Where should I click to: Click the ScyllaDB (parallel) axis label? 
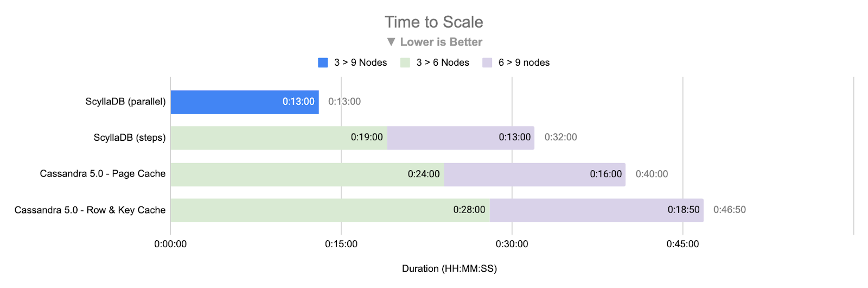click(x=125, y=102)
